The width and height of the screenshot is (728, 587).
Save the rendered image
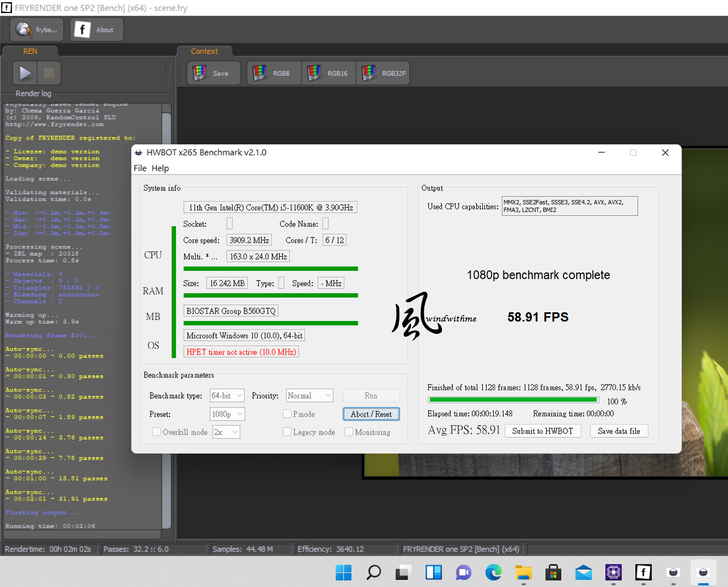(212, 73)
